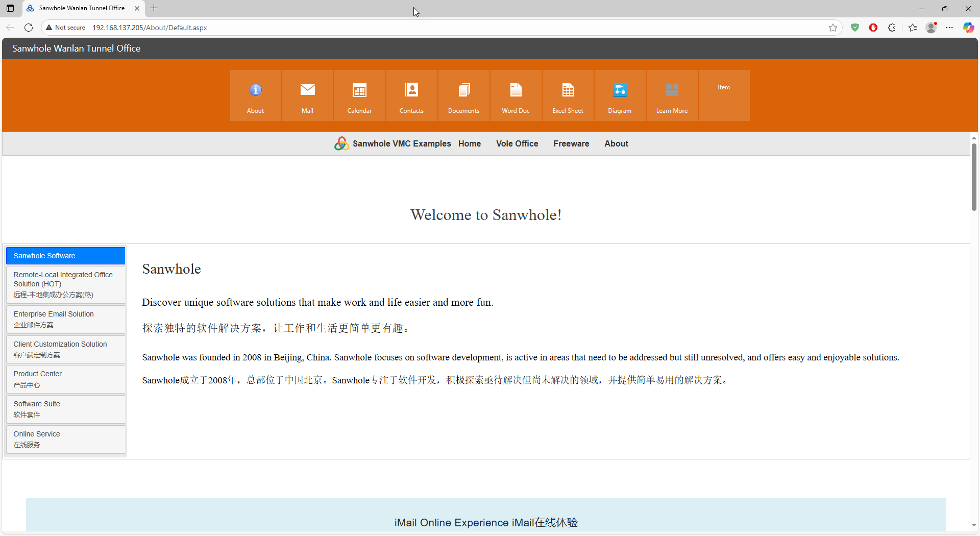980x536 pixels.
Task: Go to Home in navigation bar
Action: (x=469, y=144)
